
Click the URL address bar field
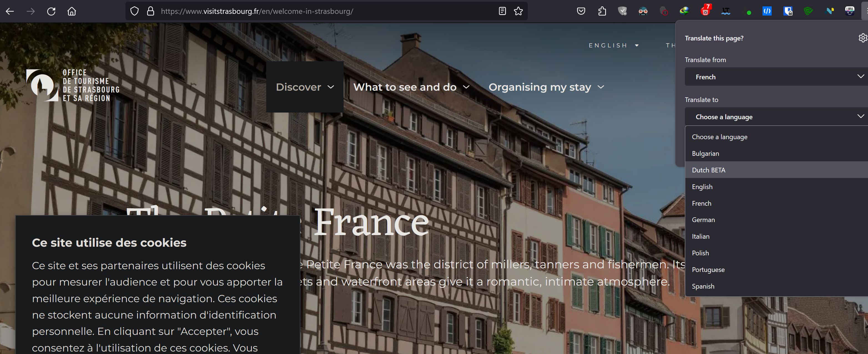(303, 11)
